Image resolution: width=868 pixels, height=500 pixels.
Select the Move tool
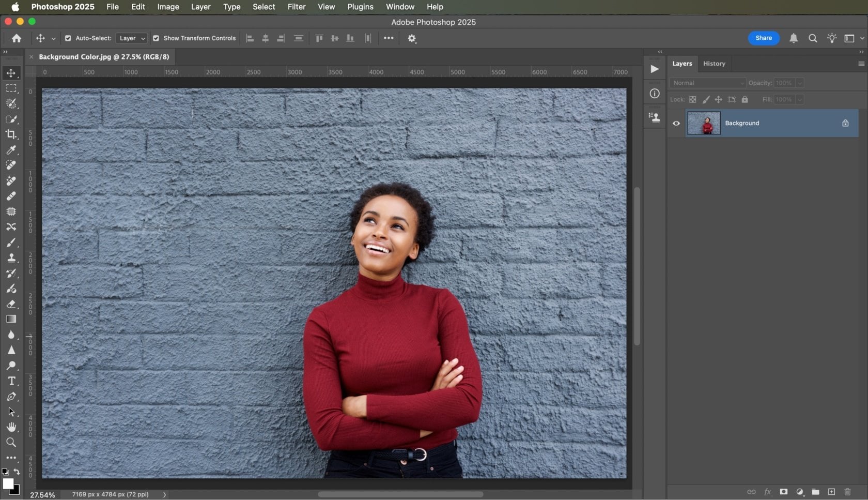pyautogui.click(x=11, y=73)
